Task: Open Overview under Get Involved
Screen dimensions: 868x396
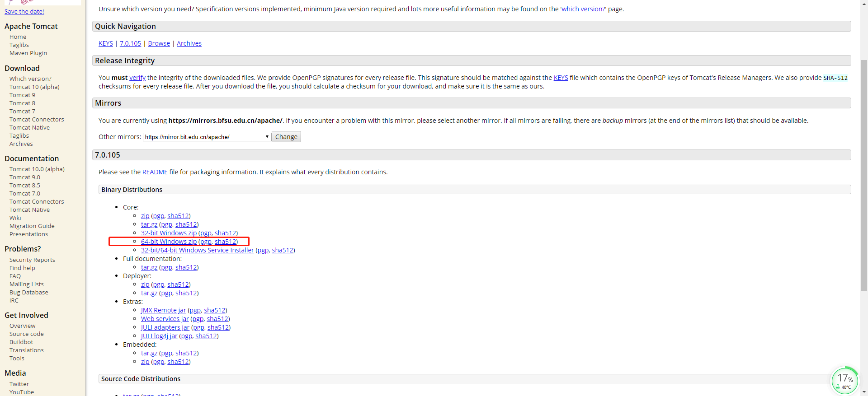Action: pos(23,326)
